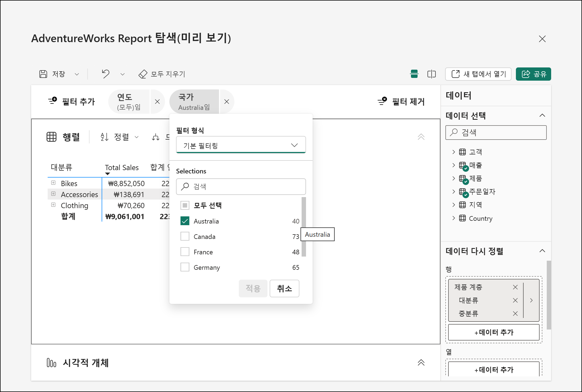This screenshot has width=582, height=392.
Task: Click the save (저장) disk icon
Action: click(x=43, y=74)
